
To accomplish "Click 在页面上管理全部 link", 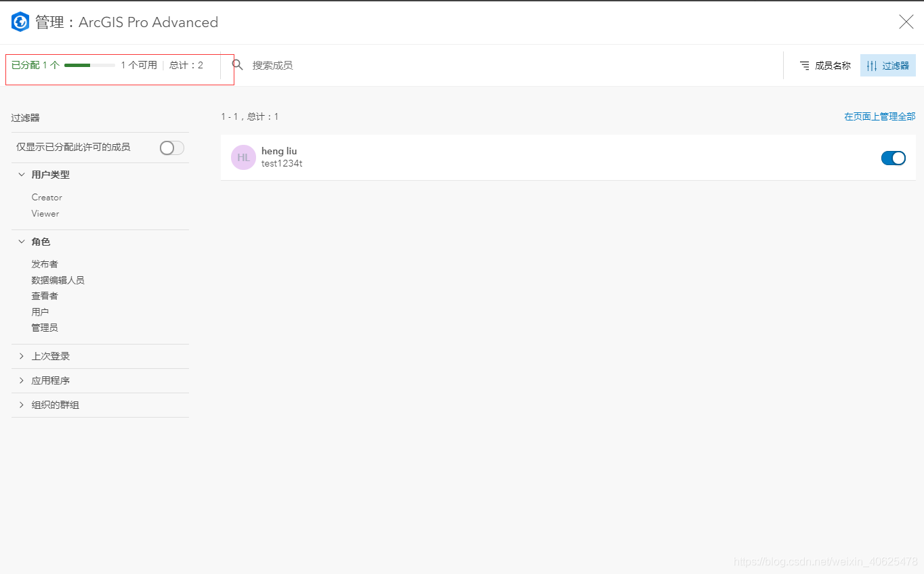I will (879, 116).
